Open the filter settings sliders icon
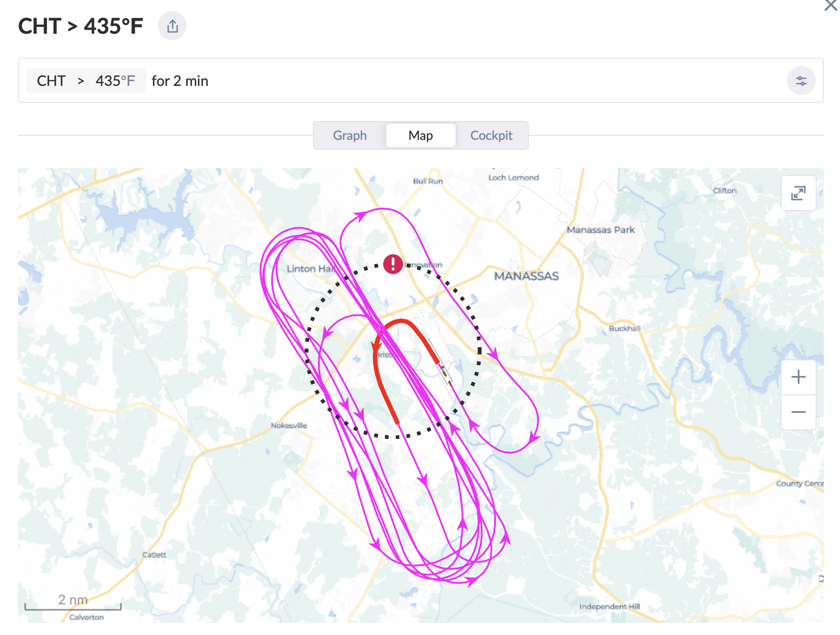This screenshot has width=840, height=635. click(x=801, y=80)
